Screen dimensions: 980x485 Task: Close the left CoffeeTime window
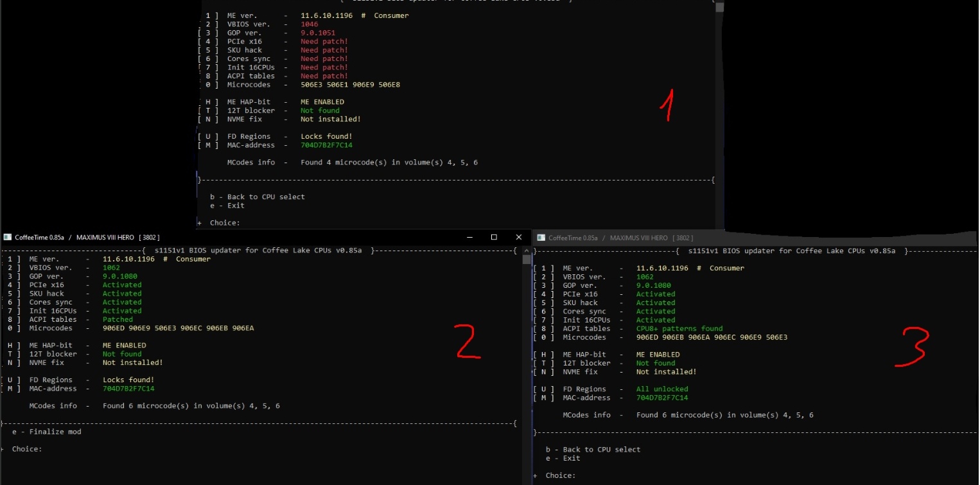(518, 237)
